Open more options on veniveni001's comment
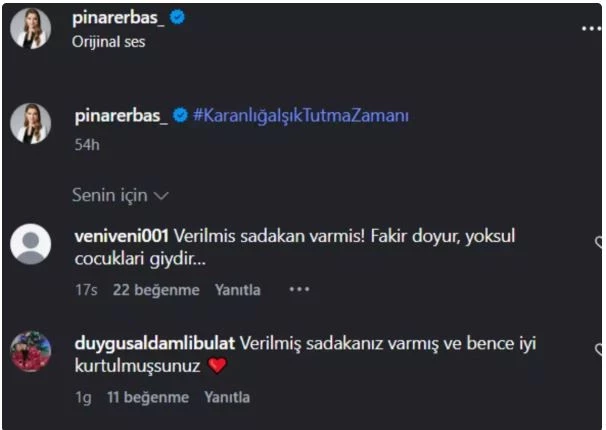Image resolution: width=606 pixels, height=430 pixels. [x=299, y=290]
